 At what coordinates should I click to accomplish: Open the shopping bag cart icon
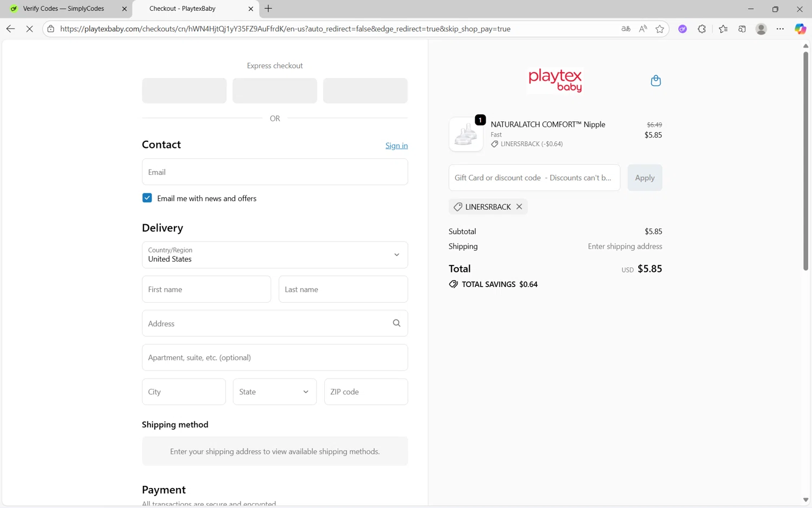[x=656, y=81]
